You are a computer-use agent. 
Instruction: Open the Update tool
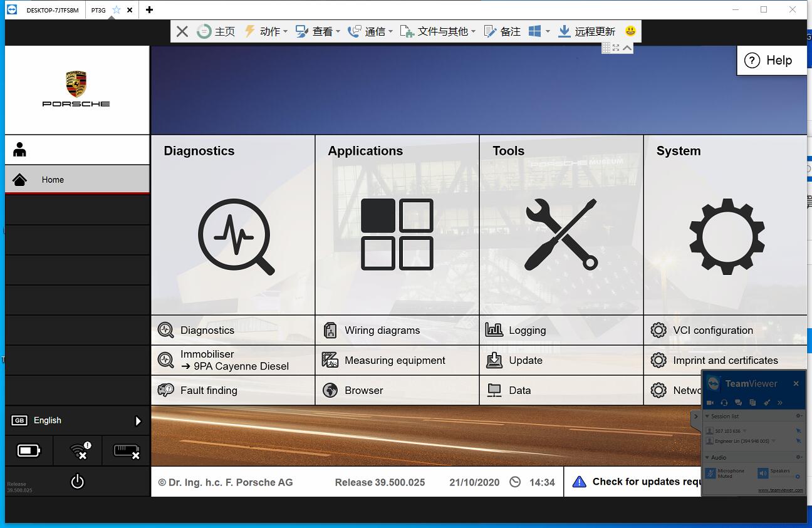(561, 360)
